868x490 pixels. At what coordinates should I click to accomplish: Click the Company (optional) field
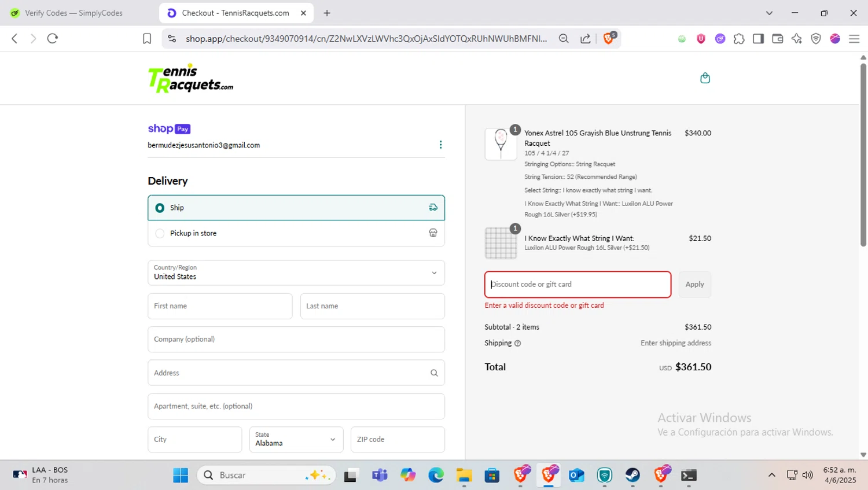tap(296, 340)
